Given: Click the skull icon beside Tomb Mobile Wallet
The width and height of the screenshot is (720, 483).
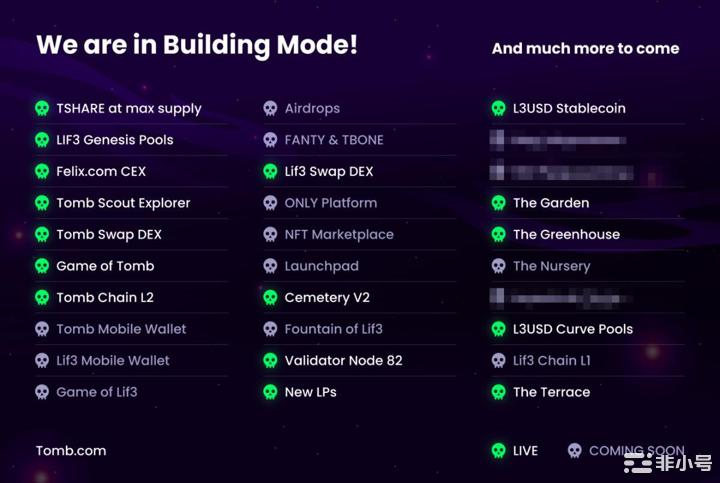Looking at the screenshot, I should [x=42, y=329].
